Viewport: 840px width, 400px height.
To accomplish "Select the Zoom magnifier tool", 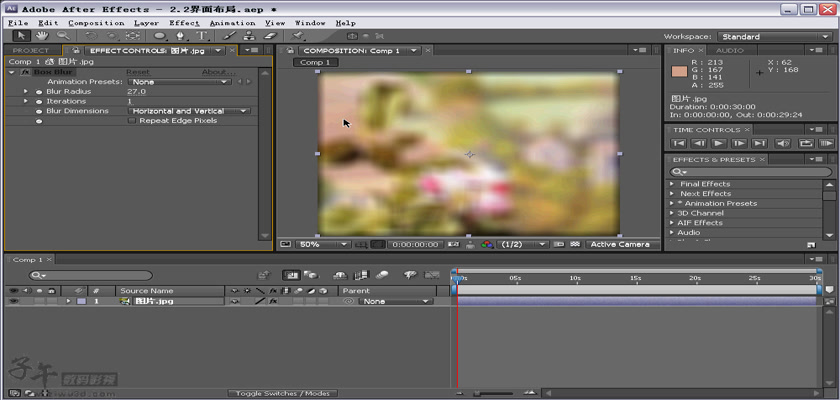I will point(63,36).
